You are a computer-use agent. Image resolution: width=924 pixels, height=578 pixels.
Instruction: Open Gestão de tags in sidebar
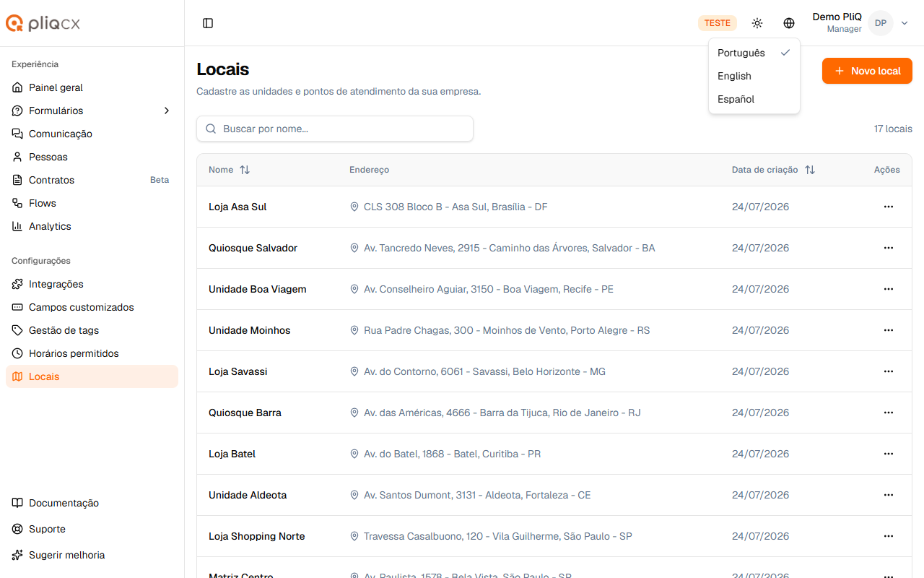coord(92,330)
